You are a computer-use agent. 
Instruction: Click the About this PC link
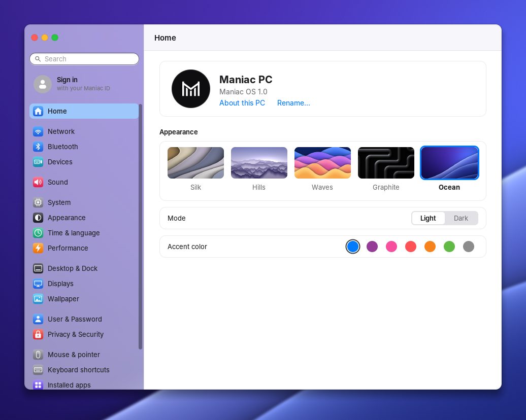point(242,103)
